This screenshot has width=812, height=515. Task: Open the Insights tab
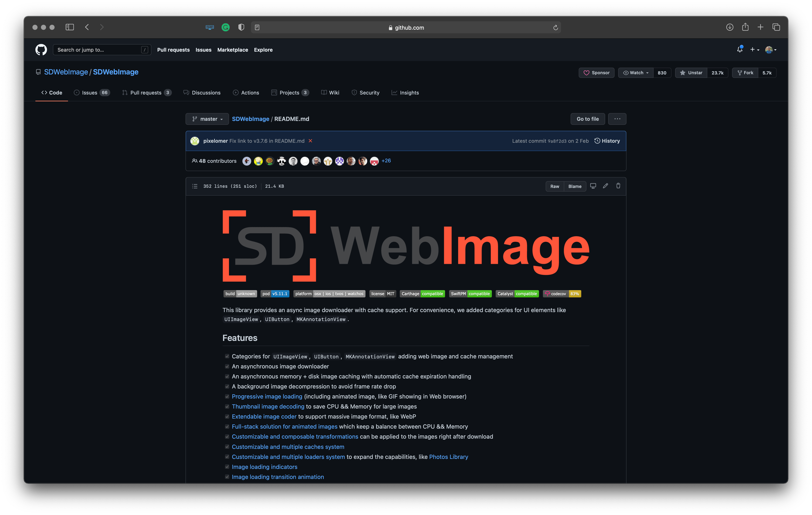(405, 92)
